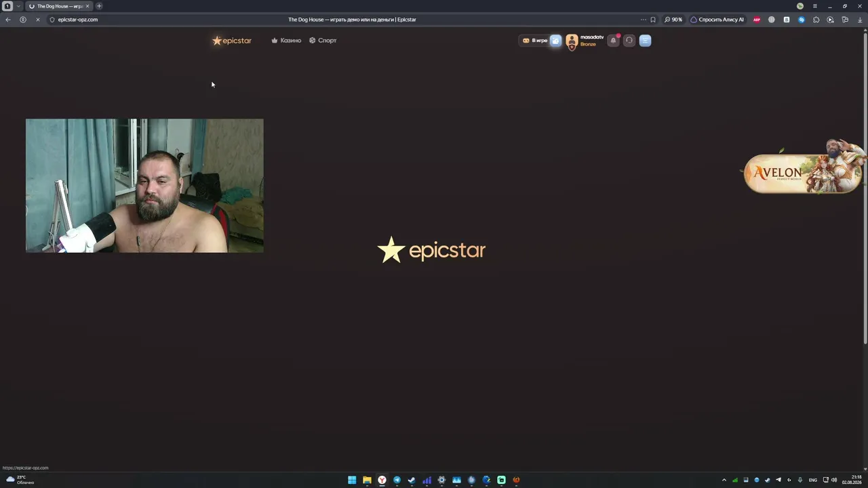Open the collections toolbar icon
The height and width of the screenshot is (488, 868).
pyautogui.click(x=845, y=20)
